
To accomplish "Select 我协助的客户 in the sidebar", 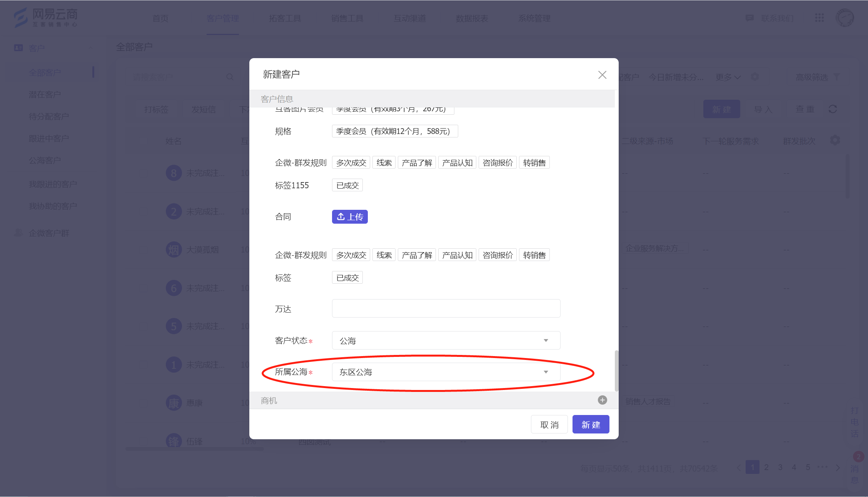I will pos(53,206).
